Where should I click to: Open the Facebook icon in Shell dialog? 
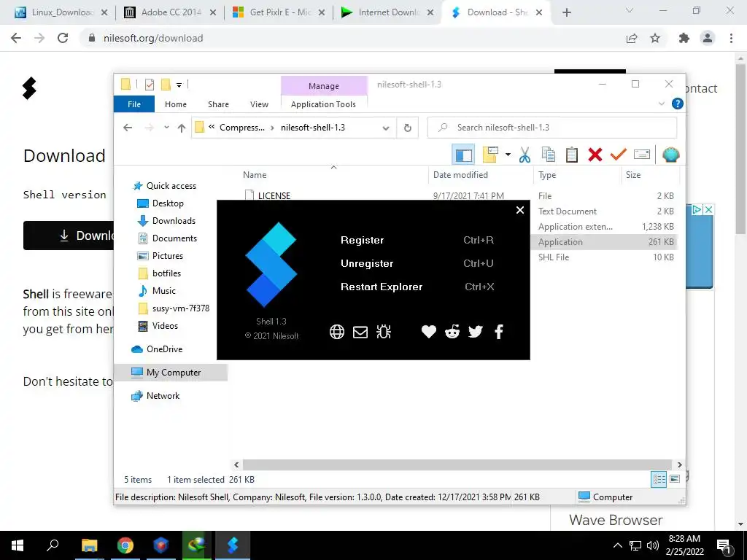499,332
